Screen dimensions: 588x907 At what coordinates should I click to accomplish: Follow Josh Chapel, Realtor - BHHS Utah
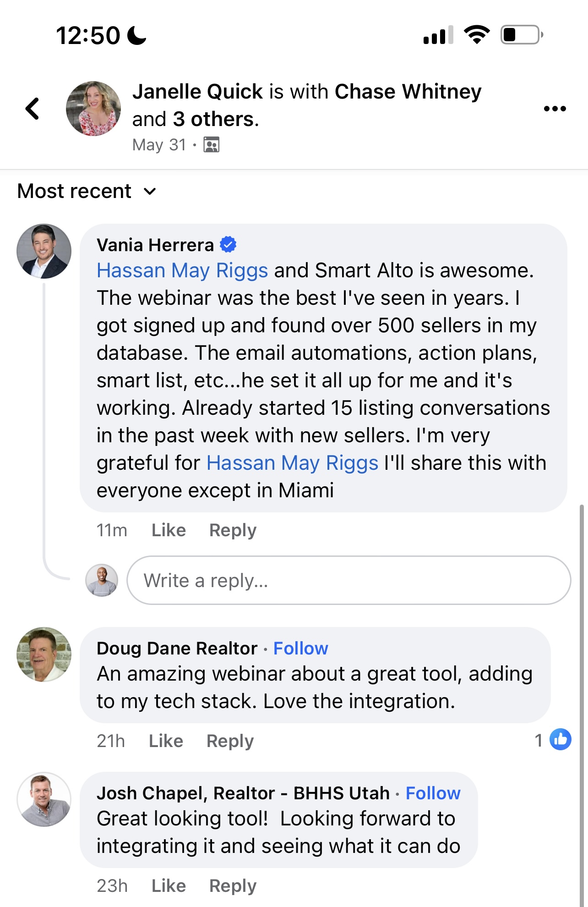pos(433,793)
